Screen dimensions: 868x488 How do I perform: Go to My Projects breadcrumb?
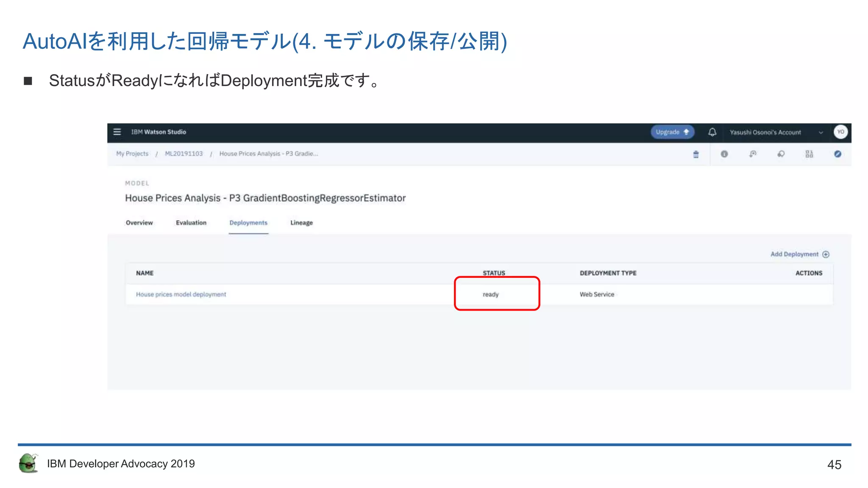[132, 154]
